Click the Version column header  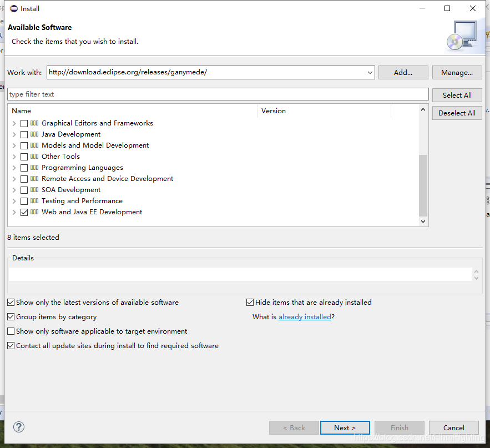click(325, 111)
